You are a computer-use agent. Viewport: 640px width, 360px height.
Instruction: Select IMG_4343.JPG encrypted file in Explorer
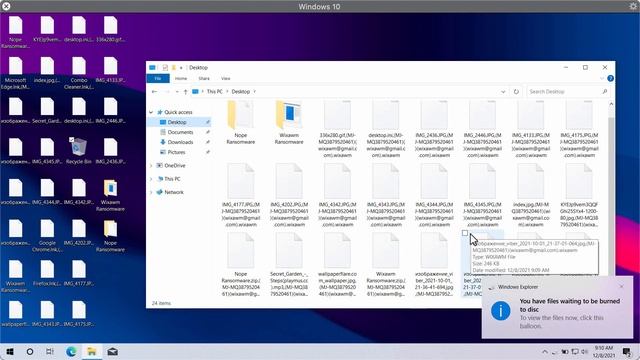385,195
